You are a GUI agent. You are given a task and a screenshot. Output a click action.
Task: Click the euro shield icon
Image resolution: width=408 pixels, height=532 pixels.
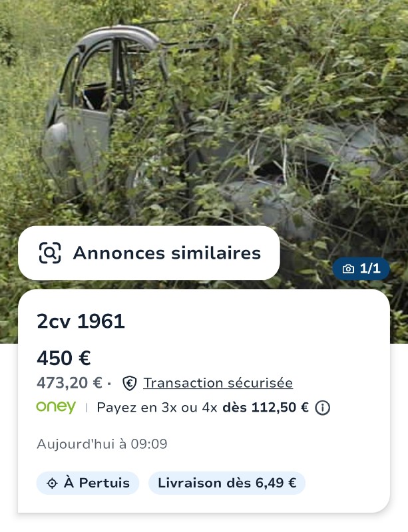[x=129, y=384]
